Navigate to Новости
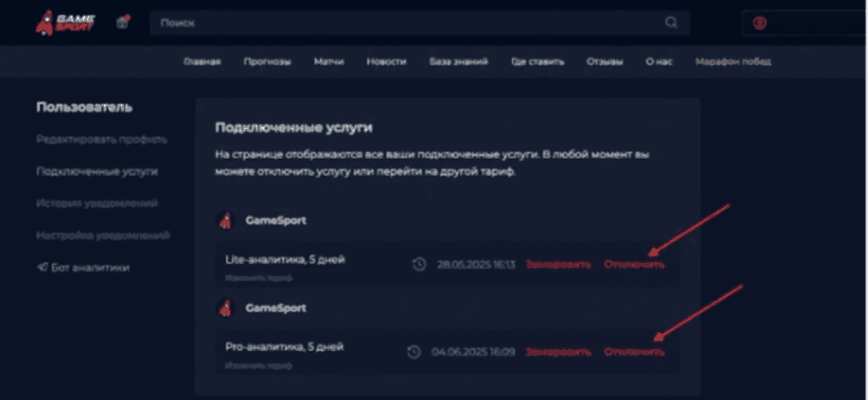 click(x=387, y=61)
